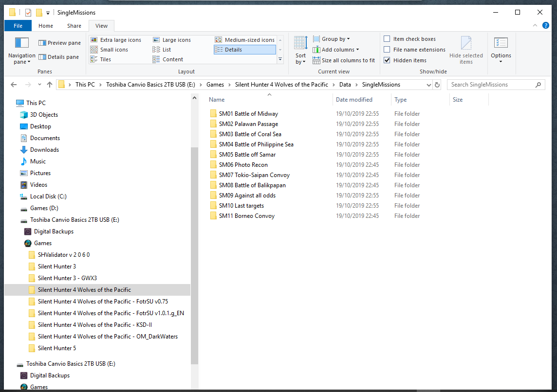Screen dimensions: 557x392
Task: Open Explorer help question mark
Action: pyautogui.click(x=546, y=26)
